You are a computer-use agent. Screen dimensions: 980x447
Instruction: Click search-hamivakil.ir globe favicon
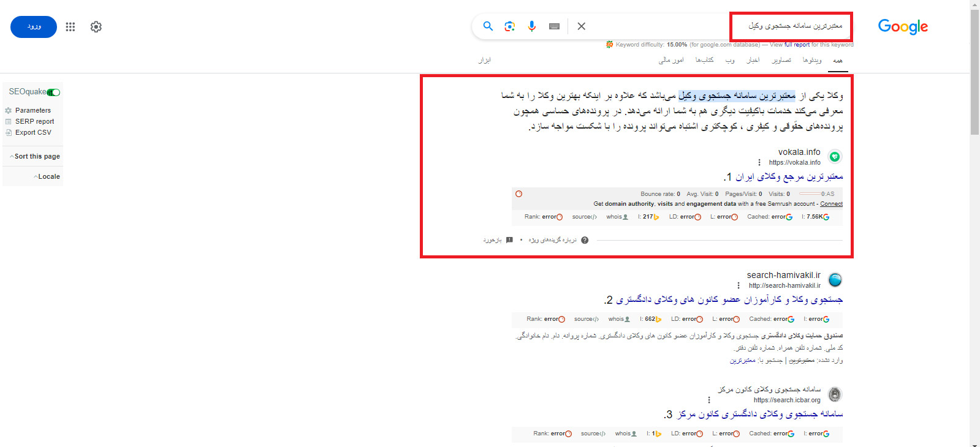coord(835,280)
